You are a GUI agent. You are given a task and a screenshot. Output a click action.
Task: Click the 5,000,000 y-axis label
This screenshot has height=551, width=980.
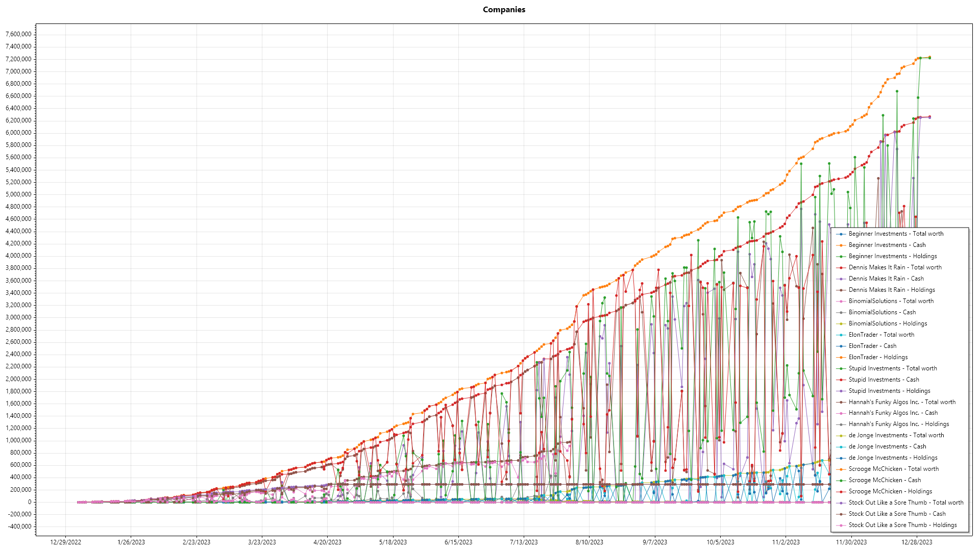(x=18, y=194)
